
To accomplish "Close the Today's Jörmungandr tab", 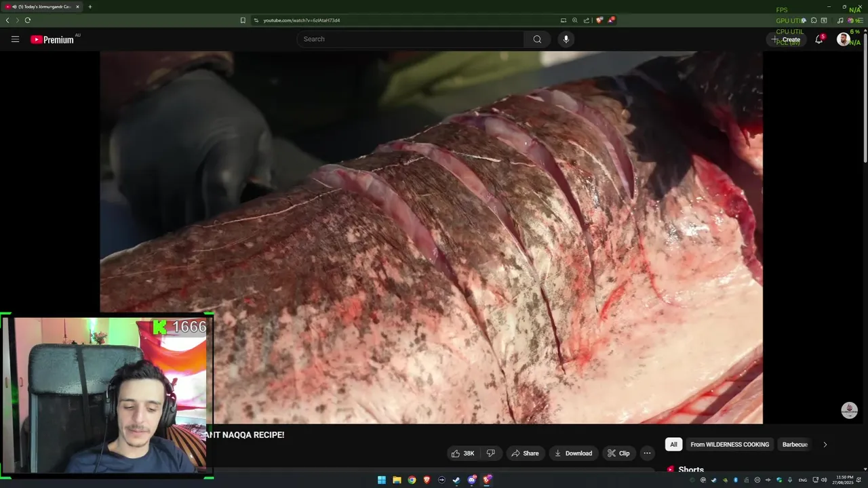I will pos(77,7).
